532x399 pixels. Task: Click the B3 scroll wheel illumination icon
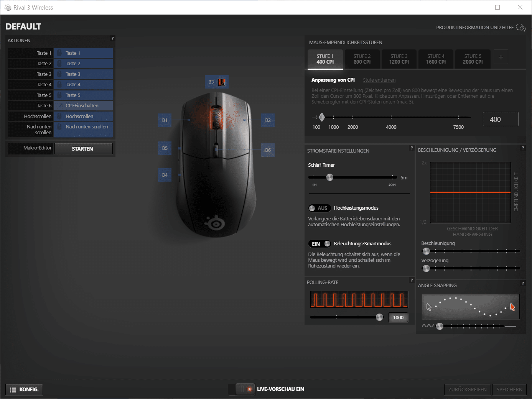click(222, 82)
